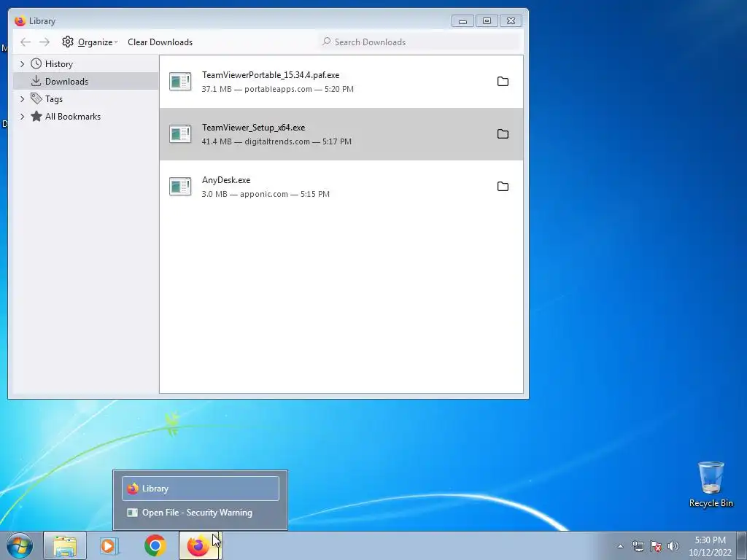Select History in the sidebar
The height and width of the screenshot is (560, 747).
pyautogui.click(x=86, y=64)
